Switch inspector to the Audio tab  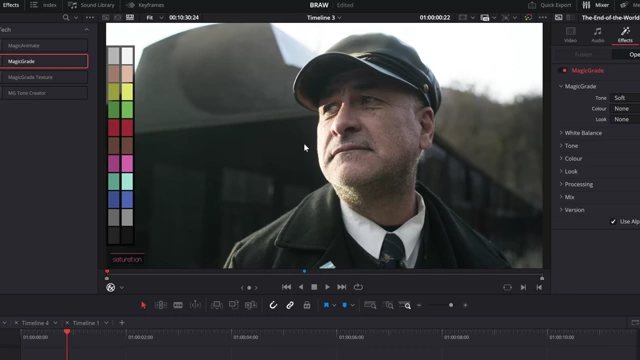pos(598,35)
